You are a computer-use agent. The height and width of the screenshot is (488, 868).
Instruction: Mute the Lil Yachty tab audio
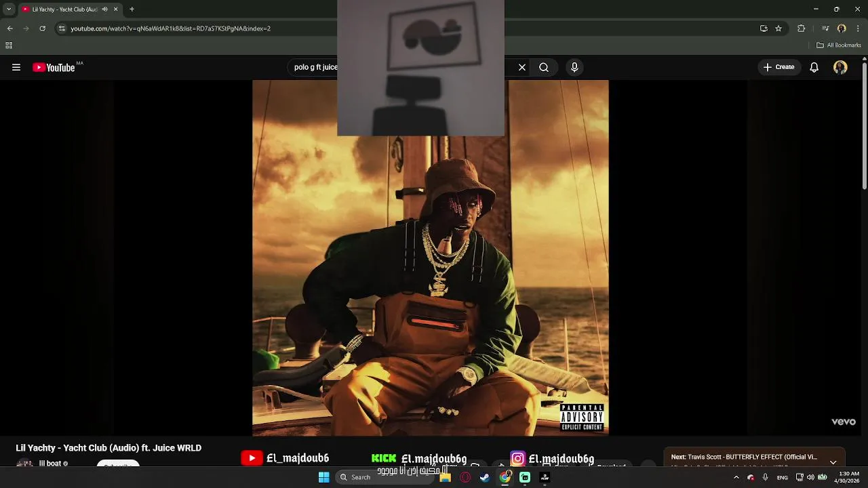pos(104,9)
